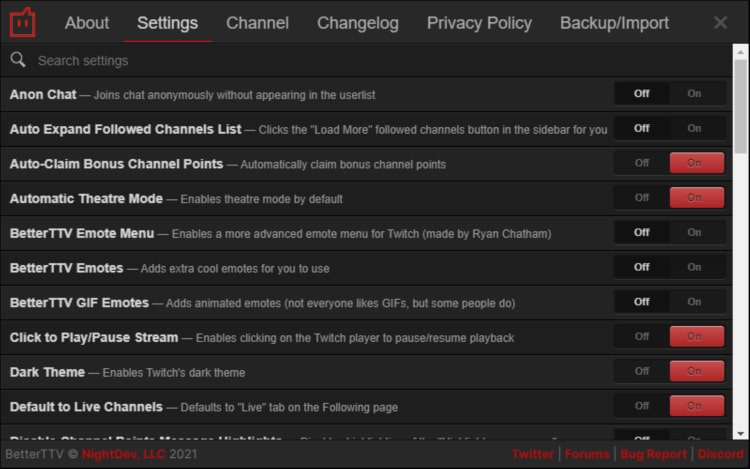Disable Default to Live Channels

pyautogui.click(x=642, y=406)
